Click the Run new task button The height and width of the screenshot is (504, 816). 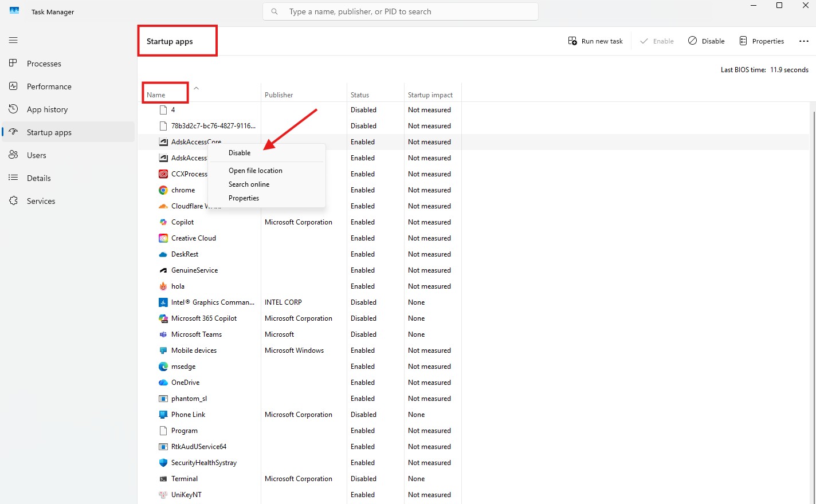pyautogui.click(x=595, y=41)
